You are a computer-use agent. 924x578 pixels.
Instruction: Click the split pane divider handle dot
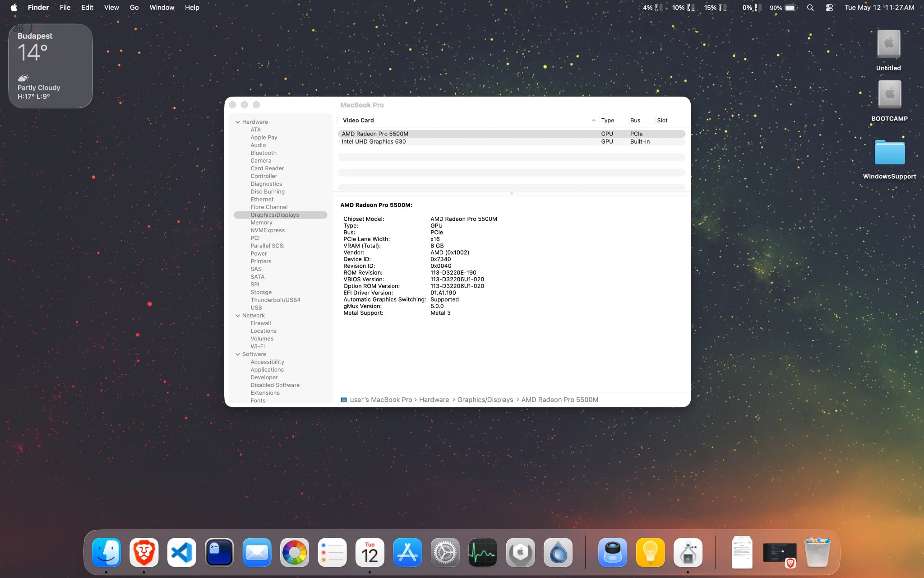point(512,194)
